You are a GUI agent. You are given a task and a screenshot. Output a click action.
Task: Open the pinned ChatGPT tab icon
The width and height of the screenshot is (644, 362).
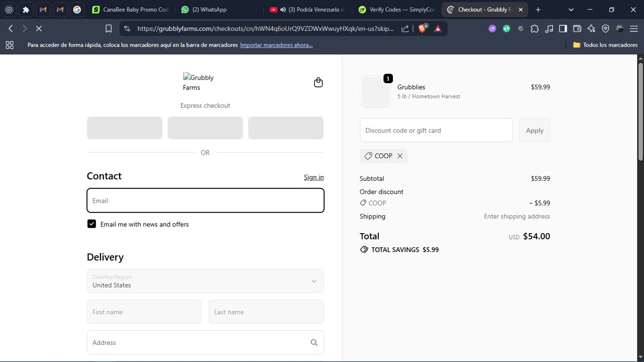pos(9,9)
